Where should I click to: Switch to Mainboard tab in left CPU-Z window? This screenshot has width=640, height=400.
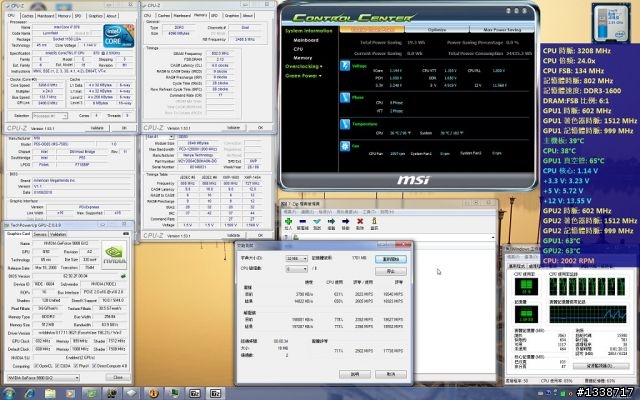coord(46,16)
